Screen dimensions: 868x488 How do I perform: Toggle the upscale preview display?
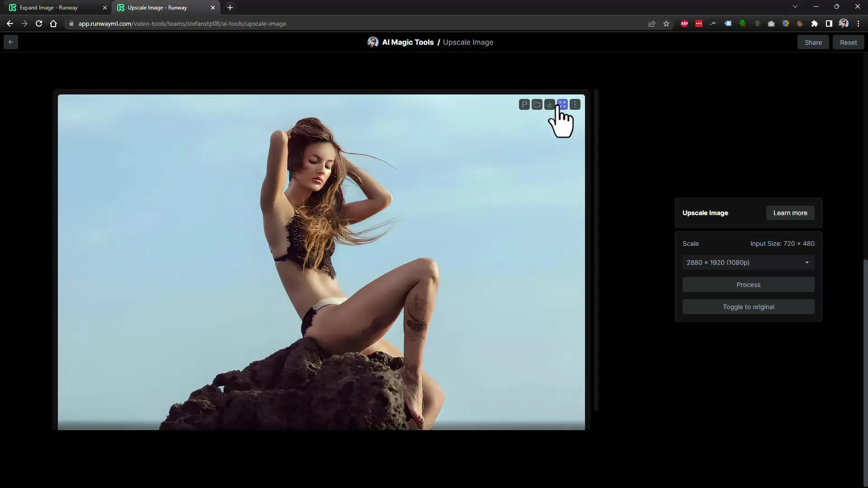click(x=748, y=306)
